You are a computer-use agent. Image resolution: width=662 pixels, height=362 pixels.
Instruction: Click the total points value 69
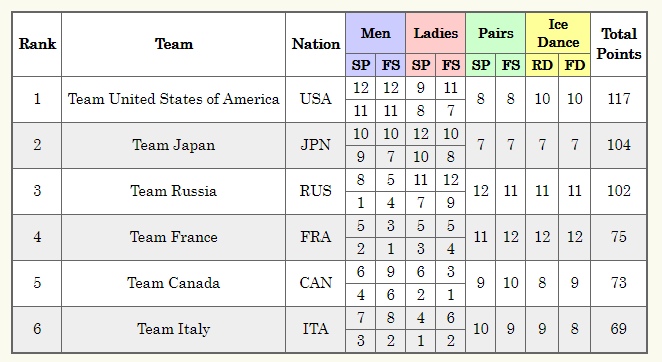point(619,329)
